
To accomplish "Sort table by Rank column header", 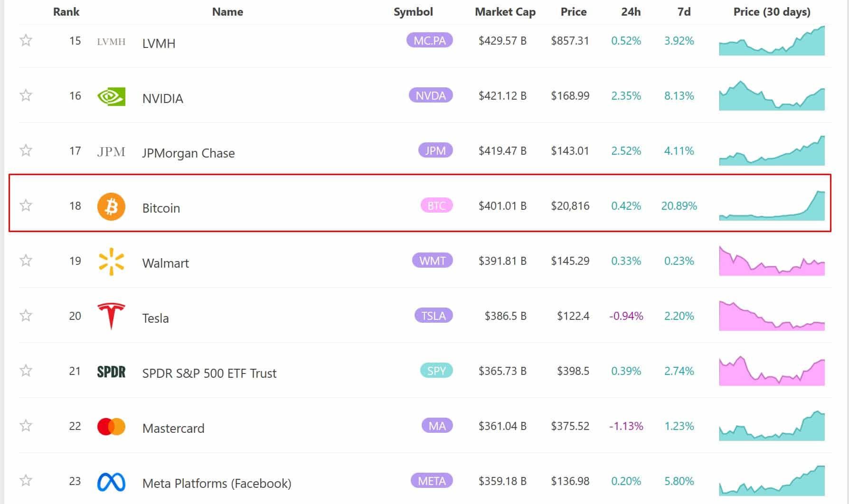I will 66,12.
